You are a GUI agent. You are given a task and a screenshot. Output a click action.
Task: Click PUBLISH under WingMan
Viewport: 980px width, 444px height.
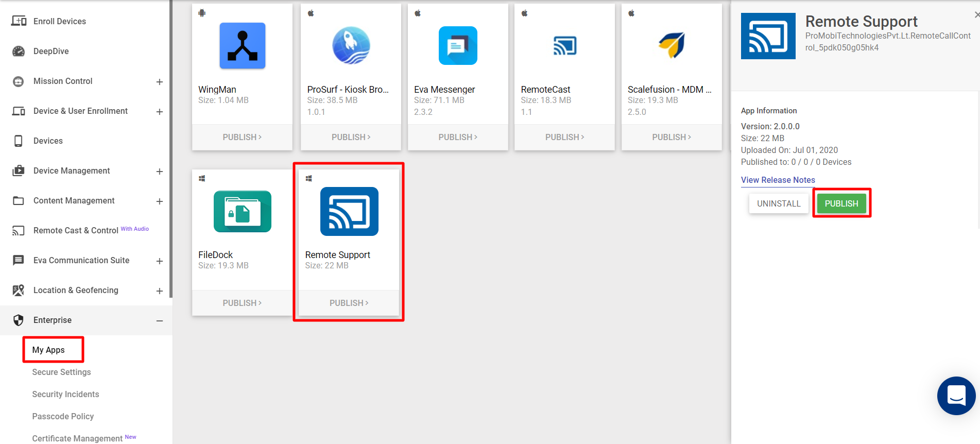pyautogui.click(x=242, y=137)
